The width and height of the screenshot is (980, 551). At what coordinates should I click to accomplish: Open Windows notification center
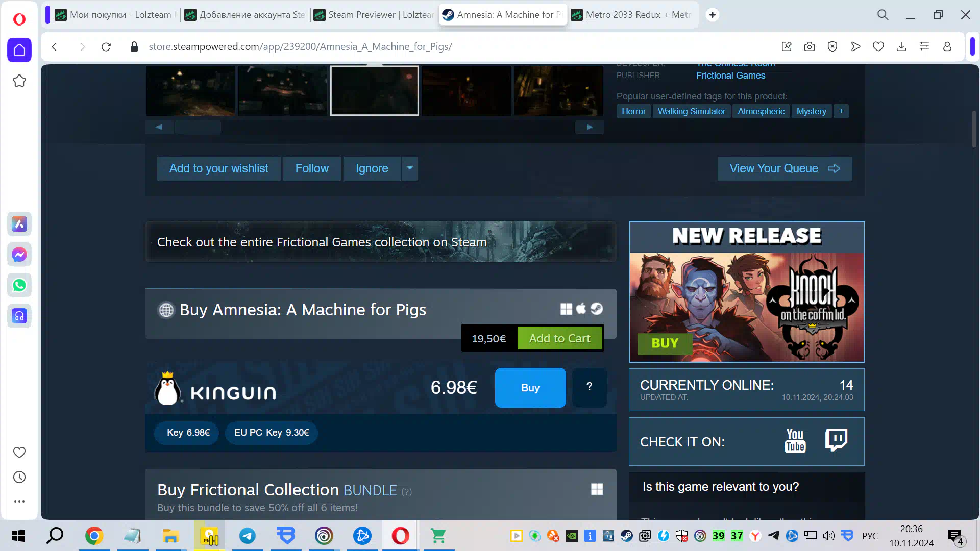(x=956, y=537)
